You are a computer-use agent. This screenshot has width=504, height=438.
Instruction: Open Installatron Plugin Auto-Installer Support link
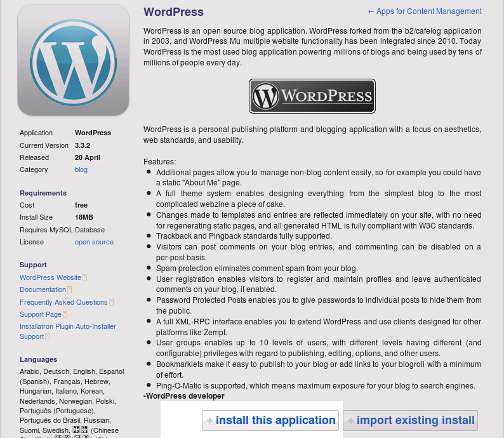click(x=67, y=326)
